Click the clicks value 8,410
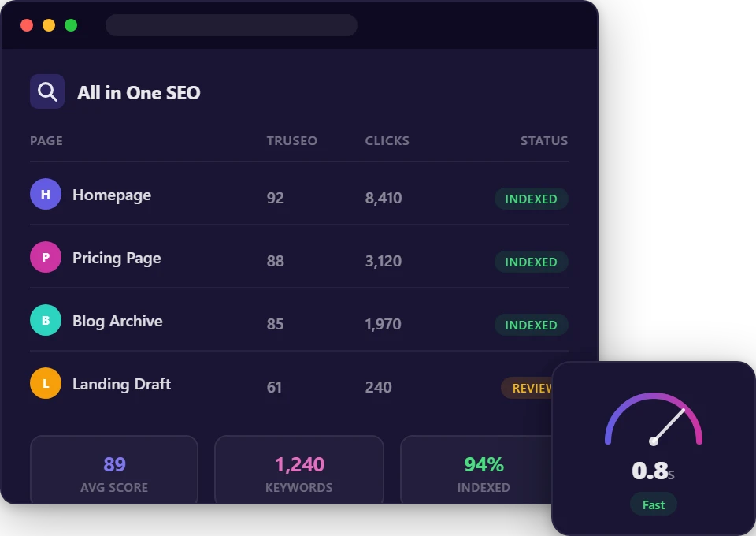Viewport: 756px width, 536px height. 384,199
